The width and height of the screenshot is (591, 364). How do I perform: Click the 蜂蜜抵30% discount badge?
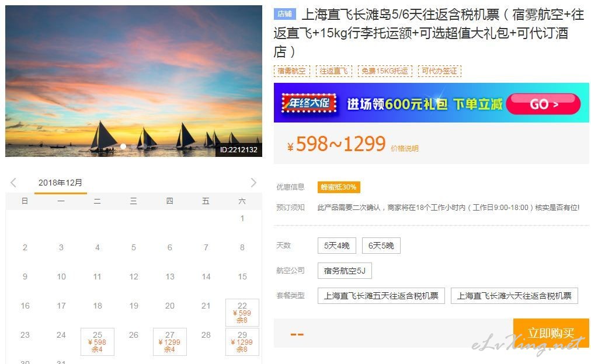[x=339, y=187]
